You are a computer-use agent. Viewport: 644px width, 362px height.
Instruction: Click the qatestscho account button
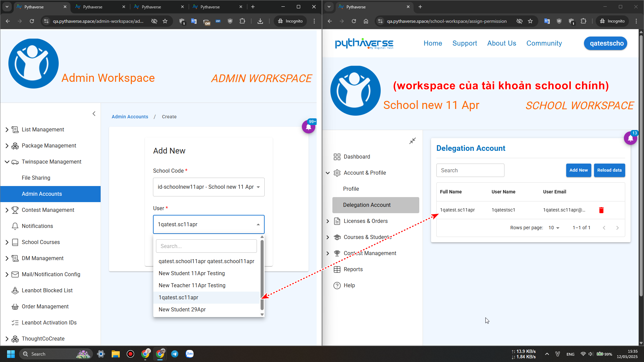pyautogui.click(x=605, y=43)
